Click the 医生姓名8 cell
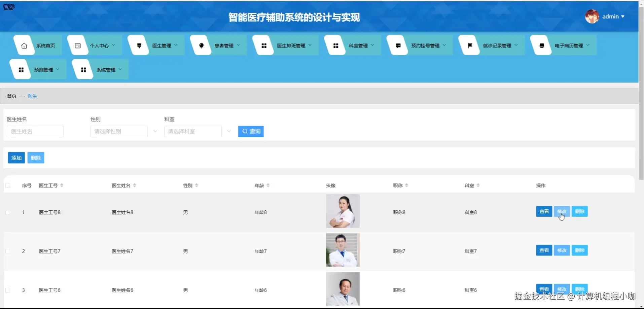Image resolution: width=644 pixels, height=309 pixels. pyautogui.click(x=122, y=212)
